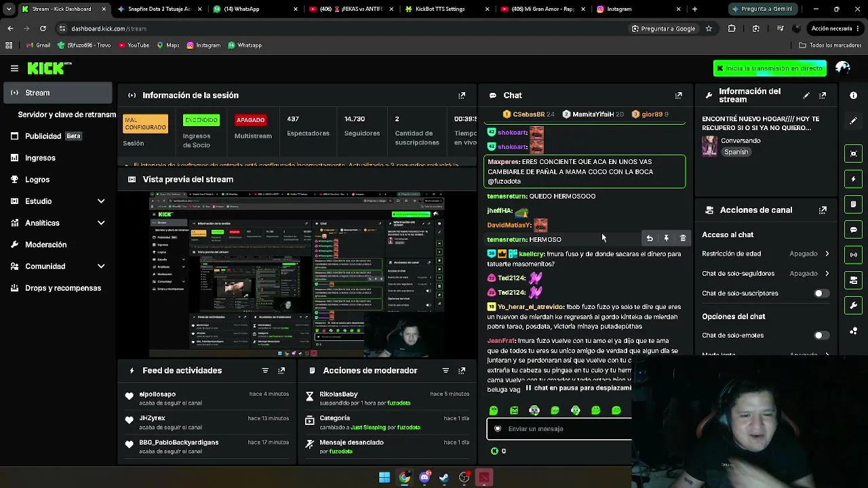Viewport: 868px width, 488px height.
Task: Edit stream info with the pencil icon in the panel header
Action: pos(806,96)
